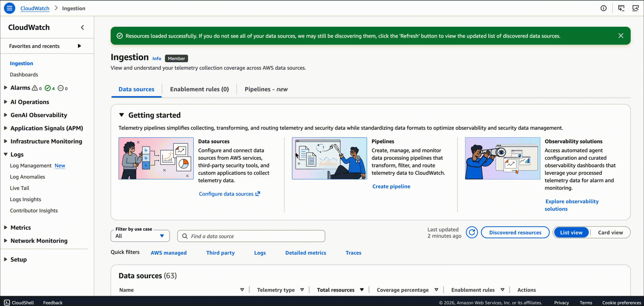This screenshot has height=306, width=644.
Task: Click the search magnifier icon in data source field
Action: (185, 236)
